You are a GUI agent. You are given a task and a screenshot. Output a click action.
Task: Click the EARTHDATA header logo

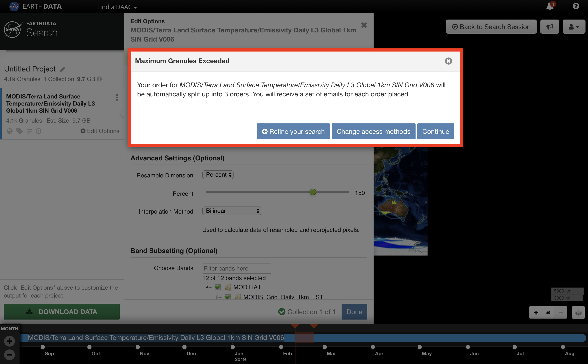point(36,6)
